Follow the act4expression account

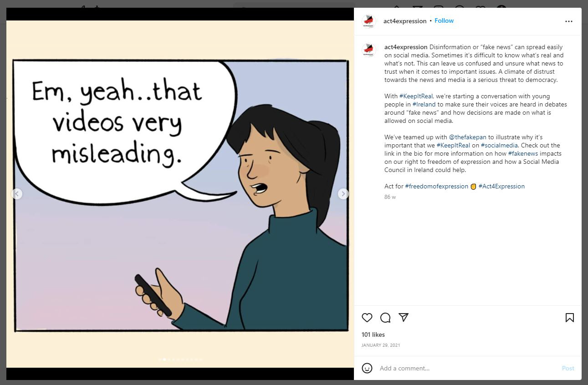(x=444, y=21)
